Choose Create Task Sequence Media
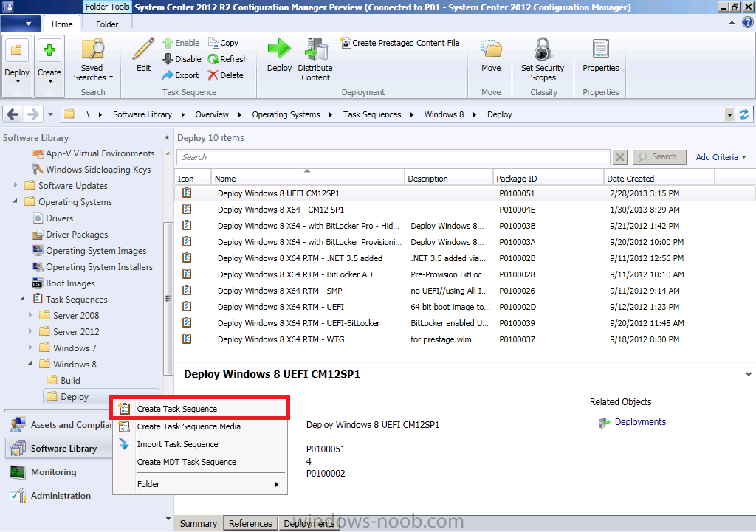This screenshot has width=756, height=532. 201,426
